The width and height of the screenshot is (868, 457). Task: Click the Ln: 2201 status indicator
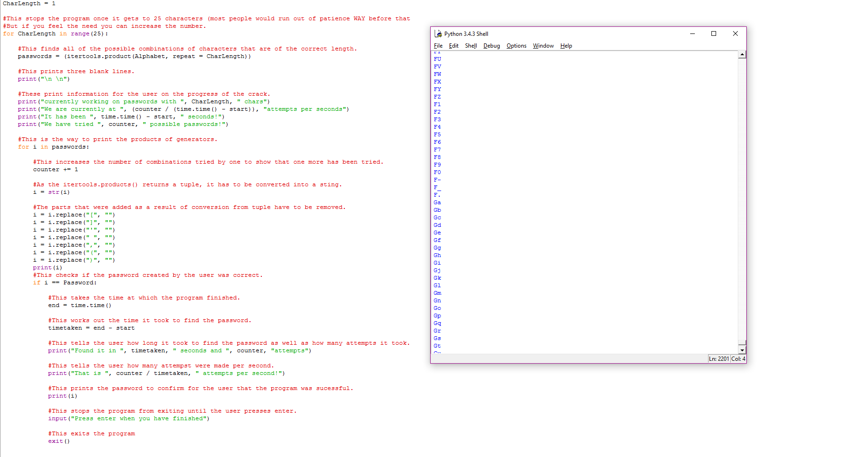pyautogui.click(x=718, y=358)
